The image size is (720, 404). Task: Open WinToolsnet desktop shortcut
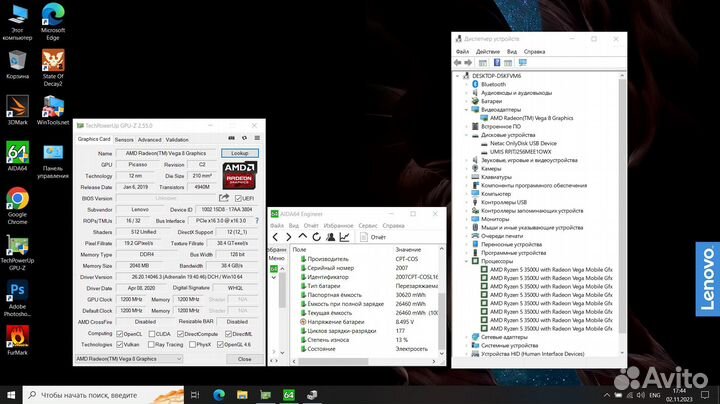pyautogui.click(x=53, y=110)
